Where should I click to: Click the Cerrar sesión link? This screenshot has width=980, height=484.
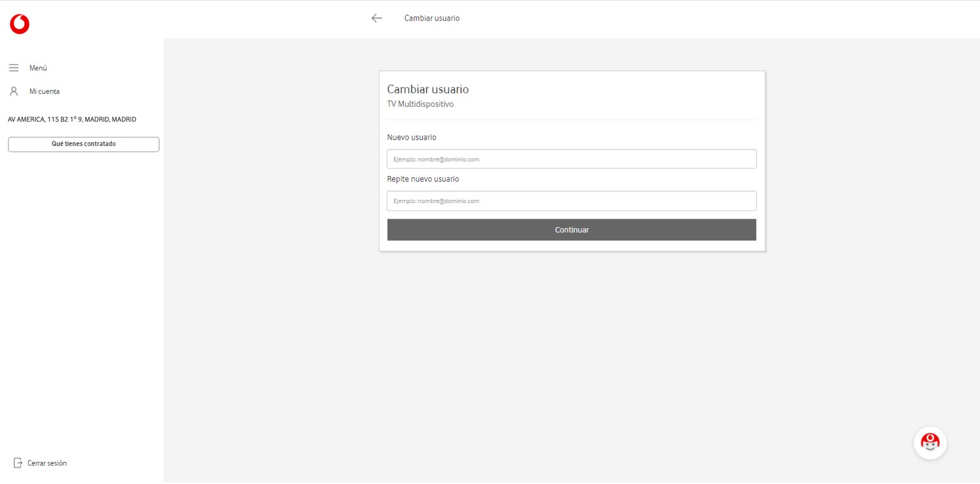[47, 463]
